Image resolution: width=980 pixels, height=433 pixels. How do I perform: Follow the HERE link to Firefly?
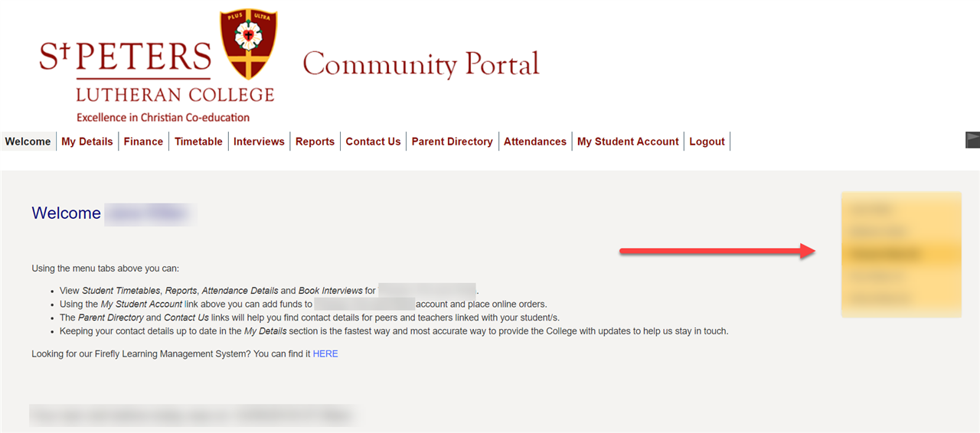(x=325, y=354)
